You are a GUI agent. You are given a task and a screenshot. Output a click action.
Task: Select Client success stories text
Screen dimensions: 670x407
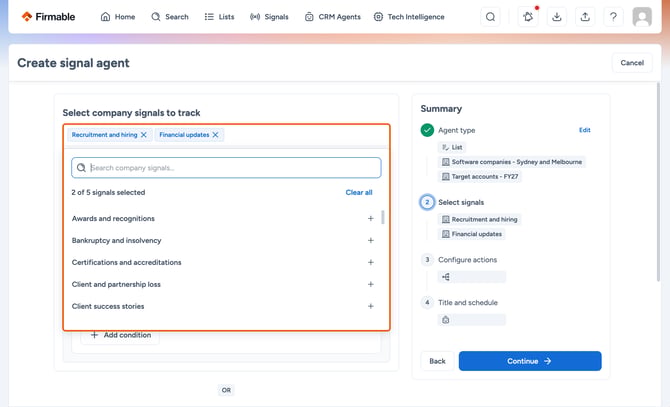point(108,306)
